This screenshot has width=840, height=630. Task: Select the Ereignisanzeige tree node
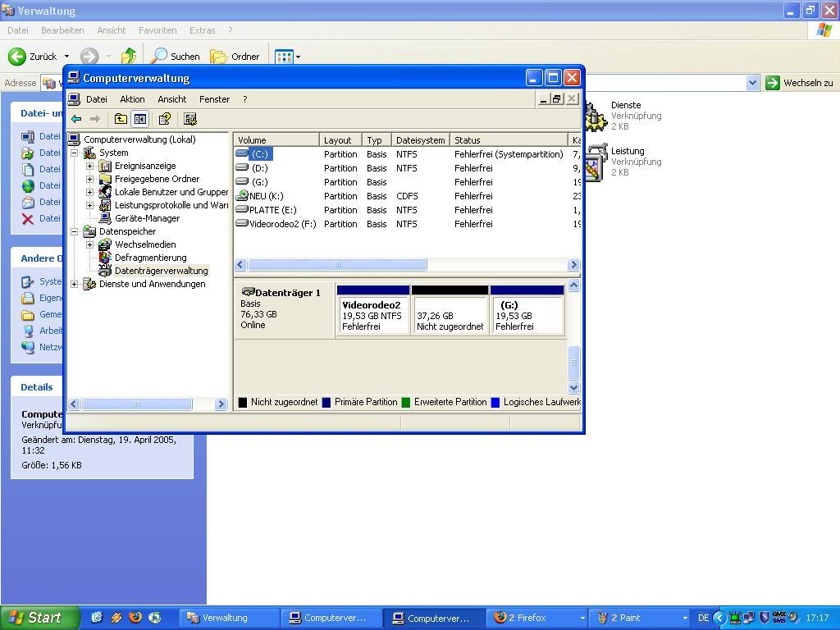145,166
